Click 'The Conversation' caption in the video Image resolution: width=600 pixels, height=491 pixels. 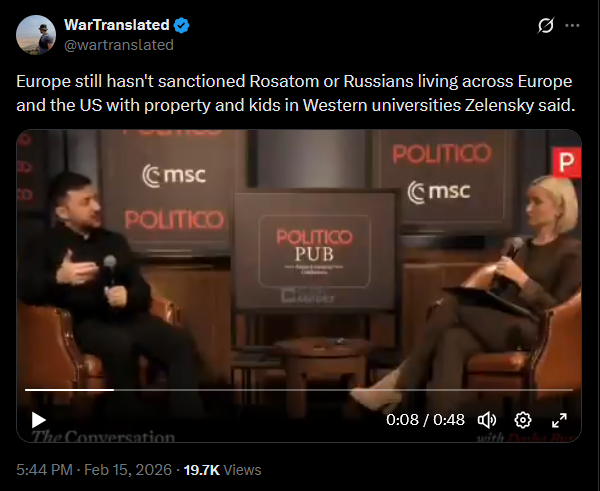(103, 436)
